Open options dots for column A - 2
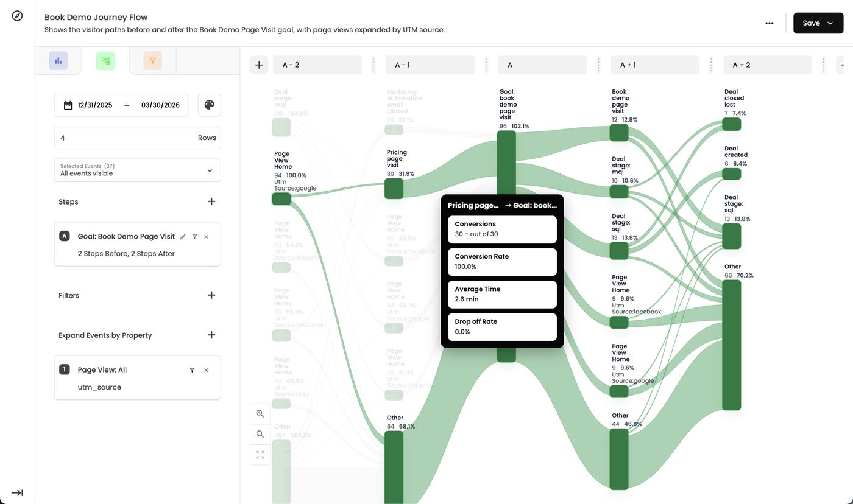This screenshot has height=504, width=853. pyautogui.click(x=373, y=65)
